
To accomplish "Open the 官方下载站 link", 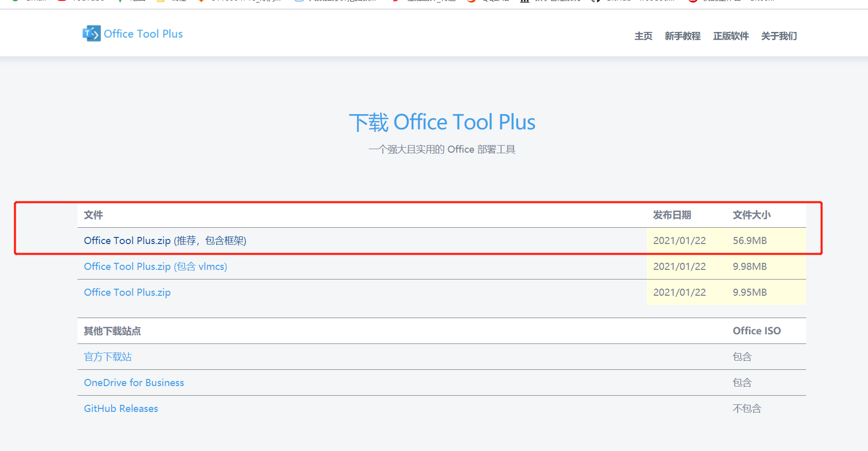I will pos(108,357).
